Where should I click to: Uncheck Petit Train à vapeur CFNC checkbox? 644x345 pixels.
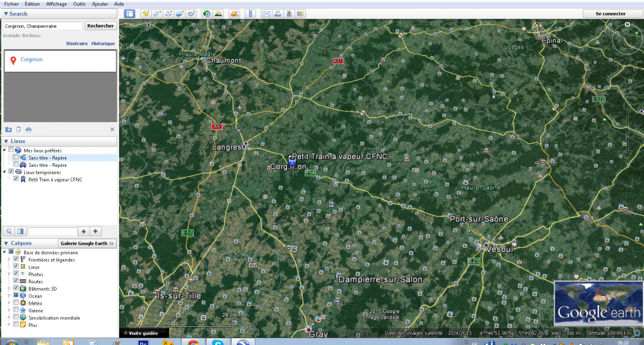point(16,179)
